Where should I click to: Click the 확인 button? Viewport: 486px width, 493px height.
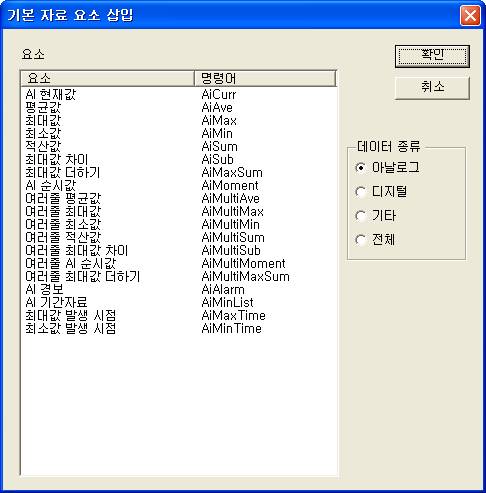pyautogui.click(x=432, y=56)
